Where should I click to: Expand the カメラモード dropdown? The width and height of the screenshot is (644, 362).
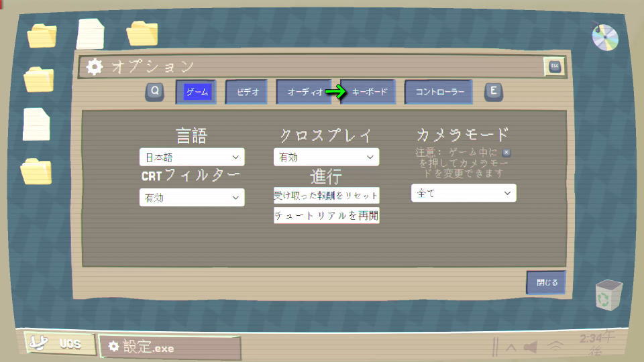(x=464, y=193)
